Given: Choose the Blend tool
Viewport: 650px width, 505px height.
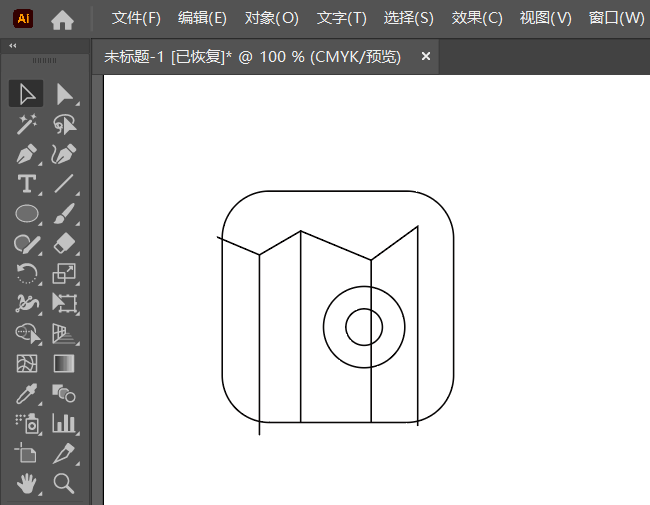Looking at the screenshot, I should click(65, 393).
